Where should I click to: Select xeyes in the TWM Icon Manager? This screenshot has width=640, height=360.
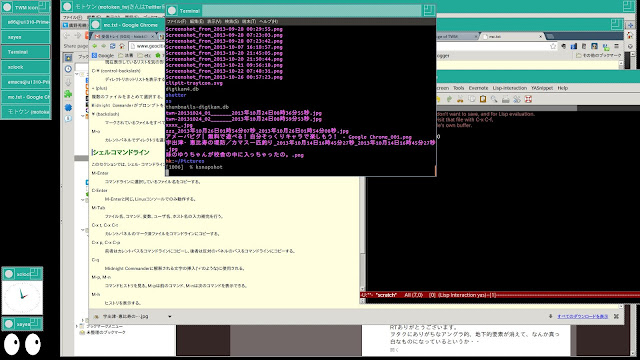tap(26, 37)
